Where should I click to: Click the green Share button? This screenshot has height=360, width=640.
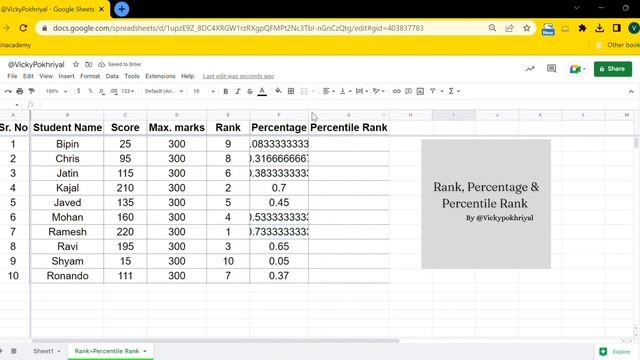click(613, 69)
